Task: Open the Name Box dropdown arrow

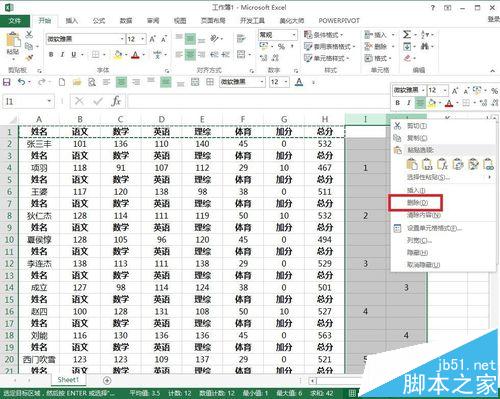Action: pos(49,101)
